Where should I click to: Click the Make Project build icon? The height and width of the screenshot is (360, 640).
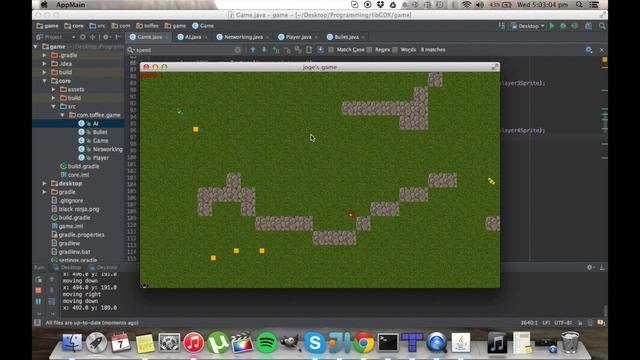click(502, 26)
